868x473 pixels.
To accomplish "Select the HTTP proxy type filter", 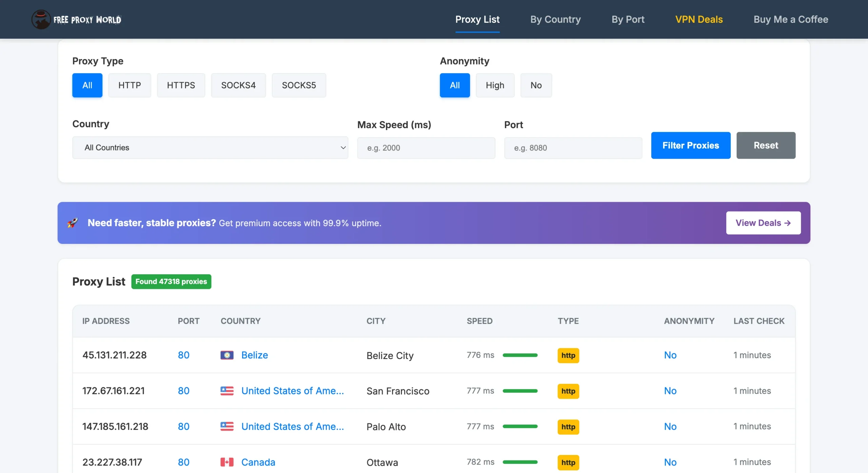I will coord(130,85).
